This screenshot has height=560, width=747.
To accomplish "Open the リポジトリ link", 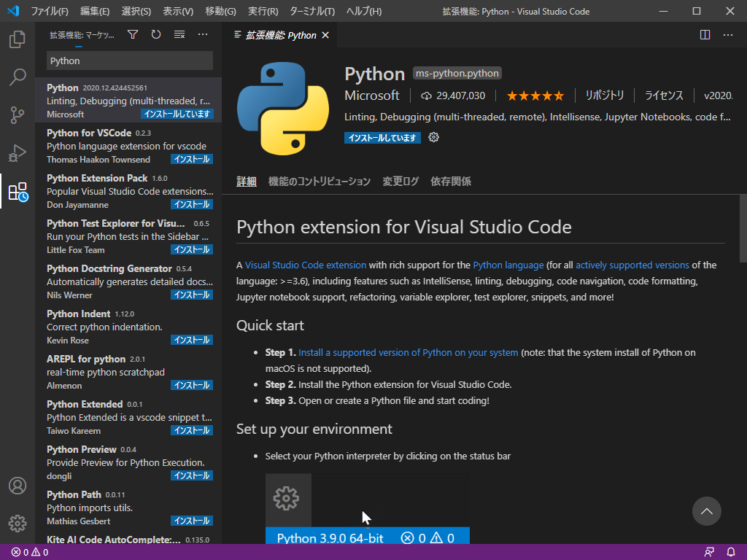I will [x=605, y=96].
